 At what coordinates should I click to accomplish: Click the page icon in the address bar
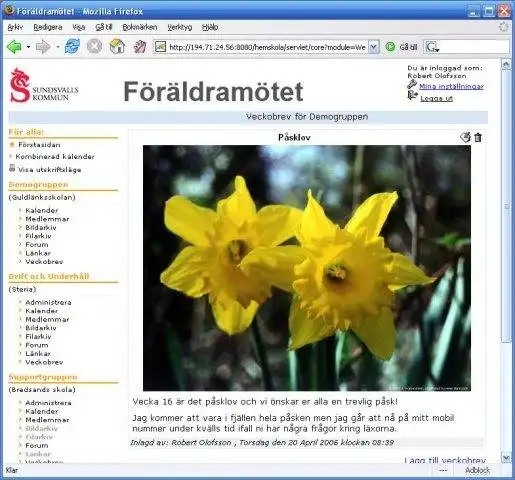point(160,47)
